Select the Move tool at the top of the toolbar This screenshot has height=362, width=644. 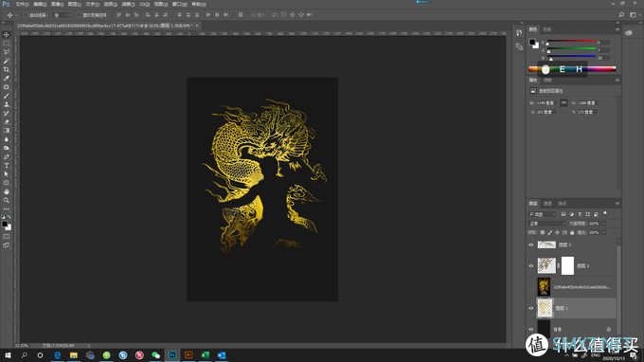pyautogui.click(x=7, y=34)
